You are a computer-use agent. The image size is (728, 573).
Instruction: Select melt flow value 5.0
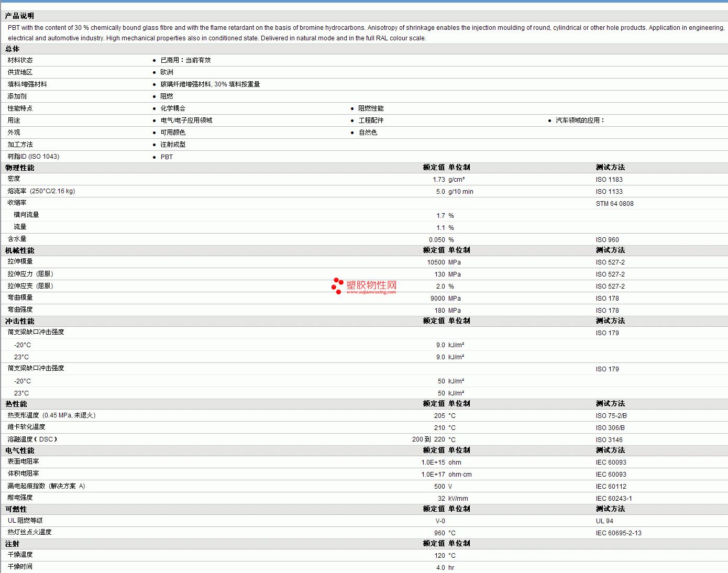click(440, 192)
